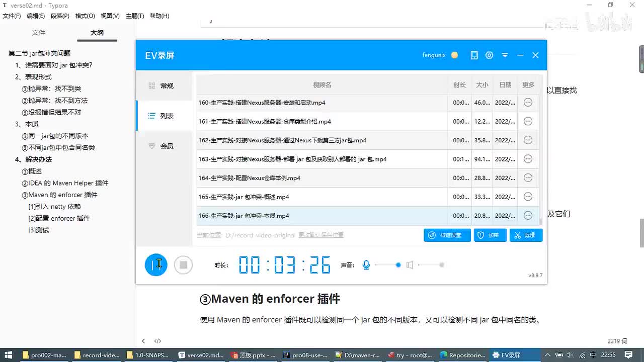Click the 加密 encrypt button

coord(490,235)
